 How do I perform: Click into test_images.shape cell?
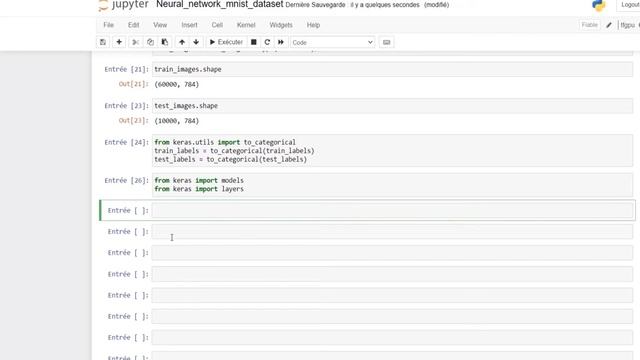(392, 106)
